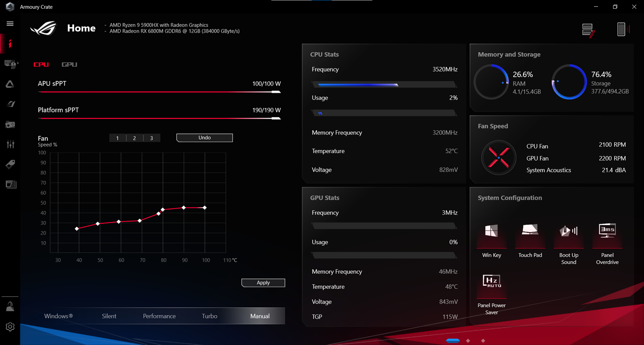The image size is (644, 345).
Task: Click the fan curve point at 40°C
Action: (77, 229)
